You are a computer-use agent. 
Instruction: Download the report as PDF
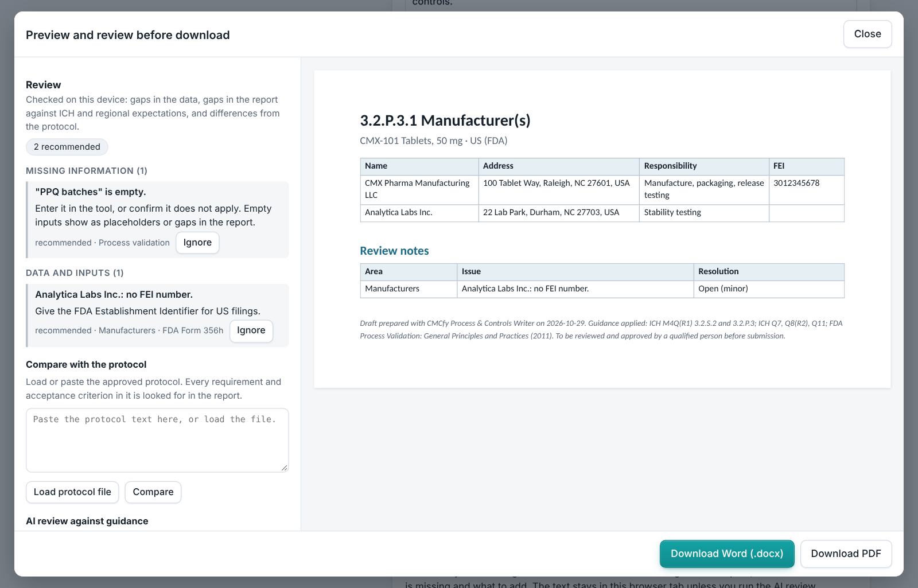click(846, 554)
